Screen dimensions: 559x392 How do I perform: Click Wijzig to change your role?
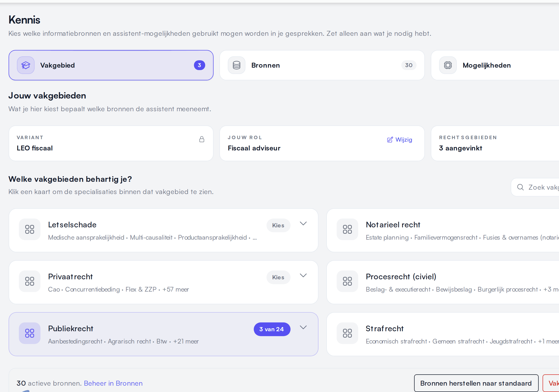400,140
